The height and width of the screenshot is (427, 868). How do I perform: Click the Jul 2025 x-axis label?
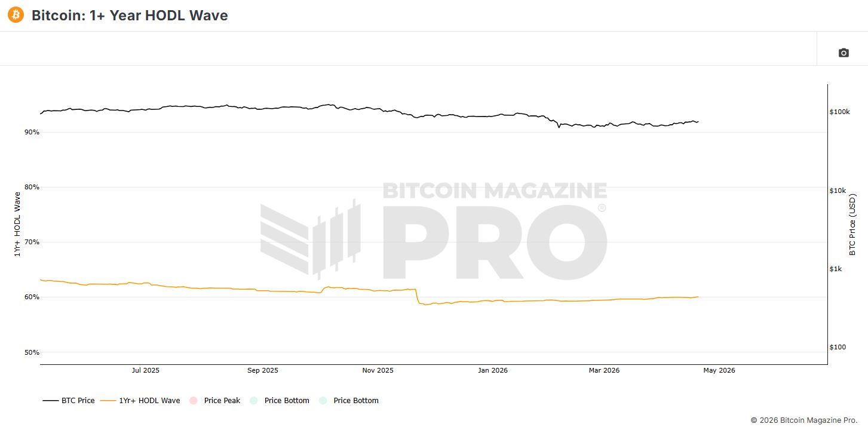(145, 370)
